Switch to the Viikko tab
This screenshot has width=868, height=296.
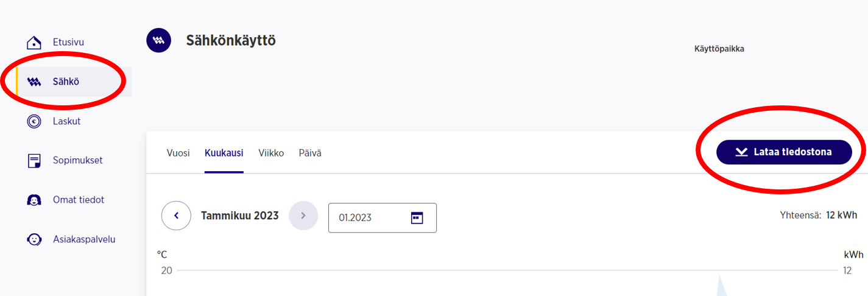pyautogui.click(x=271, y=153)
